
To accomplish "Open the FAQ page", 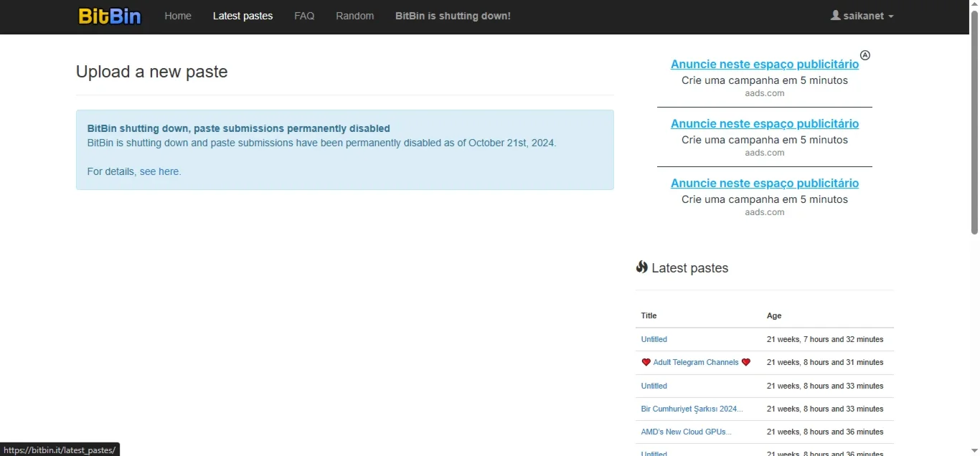I will click(304, 16).
